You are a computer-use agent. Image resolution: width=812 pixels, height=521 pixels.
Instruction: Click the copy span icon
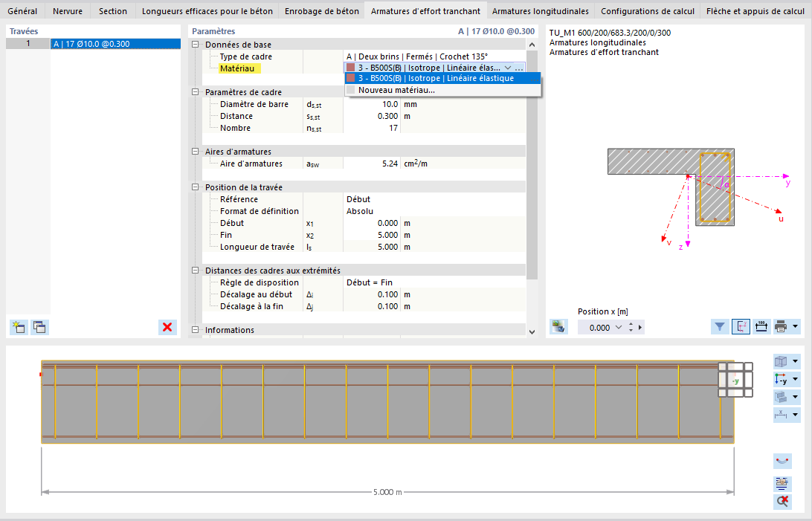point(40,327)
